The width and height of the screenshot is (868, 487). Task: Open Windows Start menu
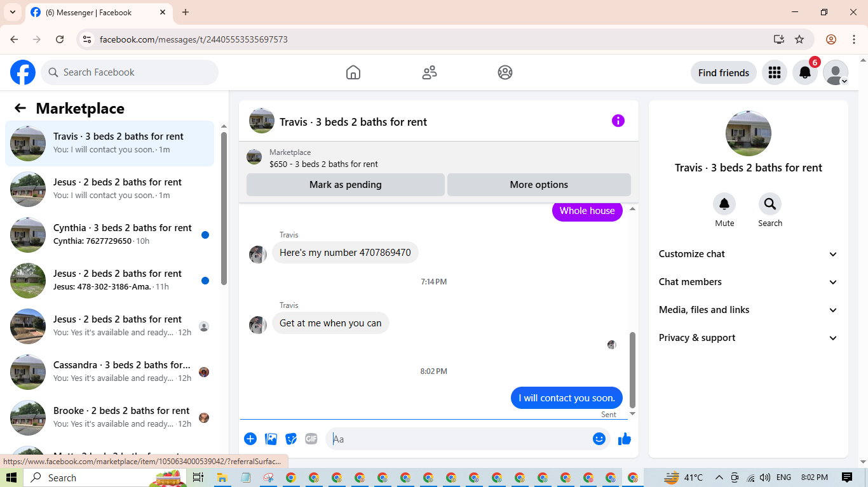[x=11, y=477]
